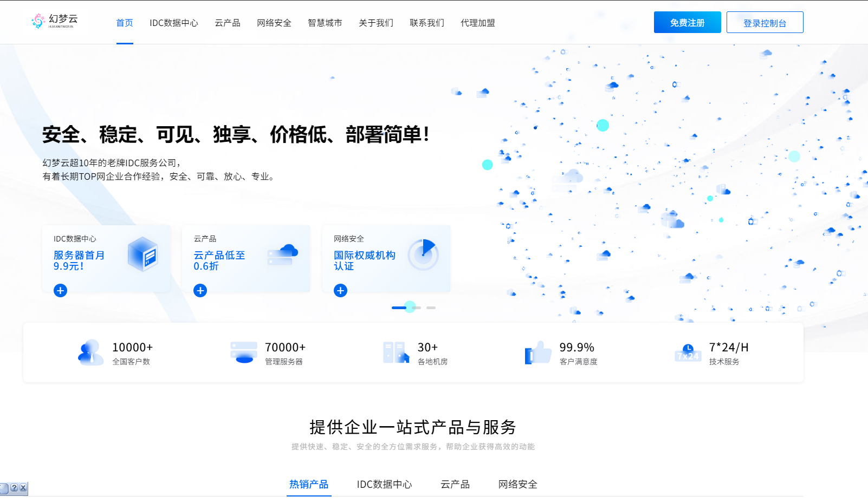Click the 各地机房 label
Screen dimensions: 868x503
433,362
